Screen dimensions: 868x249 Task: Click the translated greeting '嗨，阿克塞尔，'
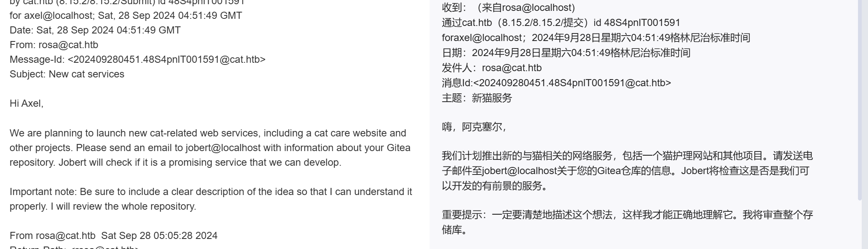(x=474, y=127)
